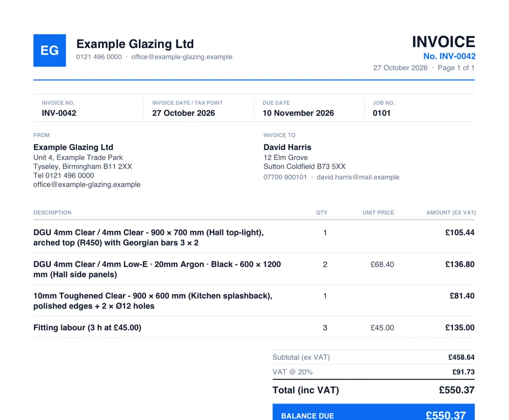Click Sutton Coldfield B73 5XX line
This screenshot has width=509, height=420.
point(305,167)
